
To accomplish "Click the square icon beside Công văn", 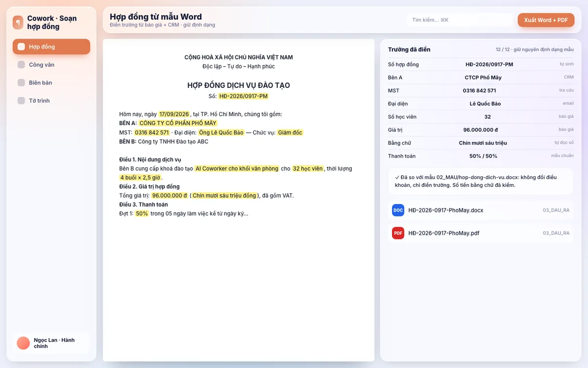I will click(21, 65).
